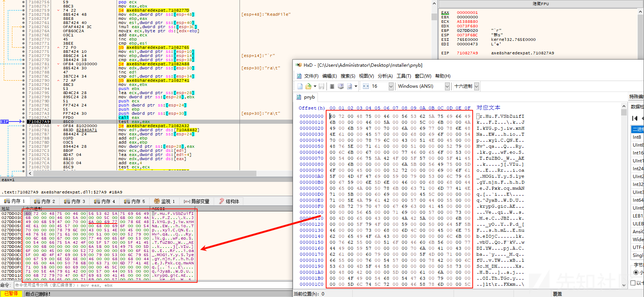Open HxD 窗口(W) menu

tap(423, 76)
